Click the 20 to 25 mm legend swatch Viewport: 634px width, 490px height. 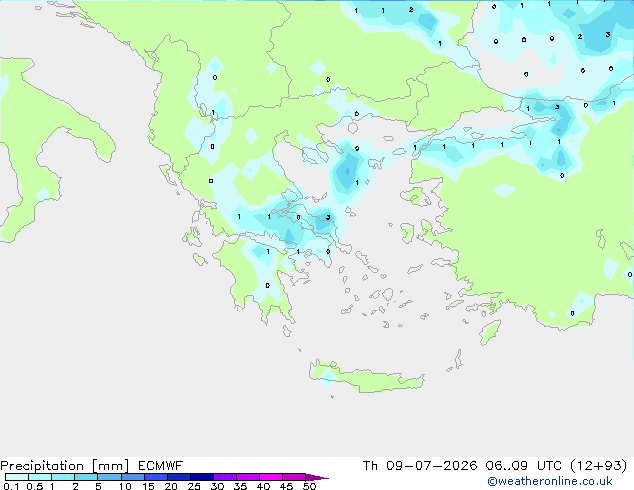(179, 477)
